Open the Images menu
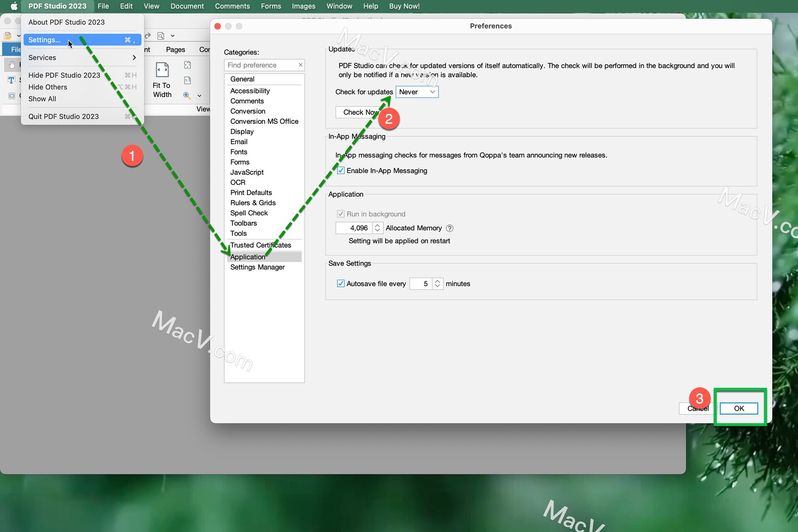 (303, 6)
